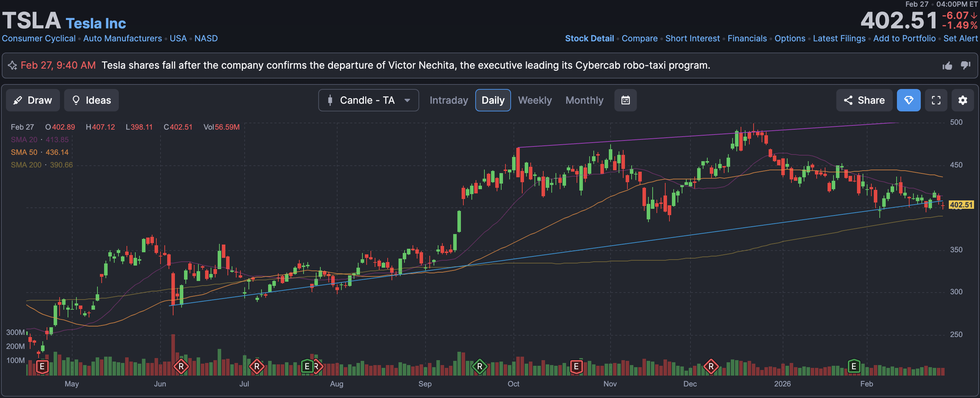980x398 pixels.
Task: Switch chart to Intraday timeframe
Action: tap(449, 100)
